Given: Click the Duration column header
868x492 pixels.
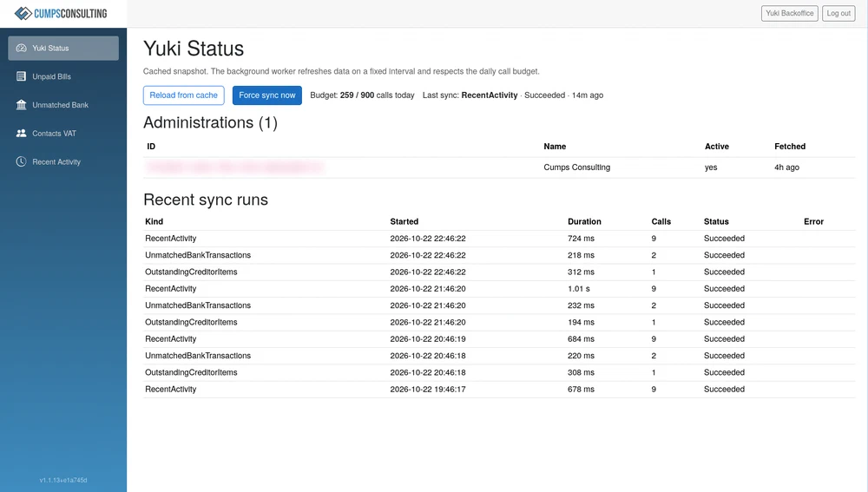Looking at the screenshot, I should click(584, 221).
